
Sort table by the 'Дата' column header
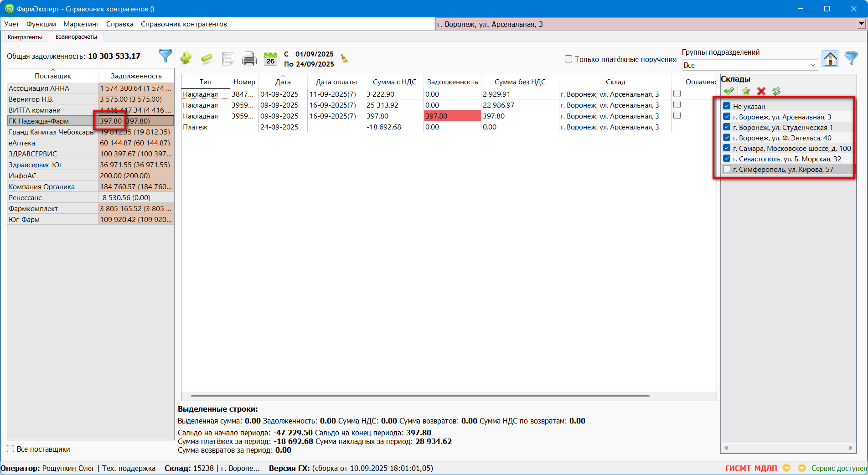(283, 82)
